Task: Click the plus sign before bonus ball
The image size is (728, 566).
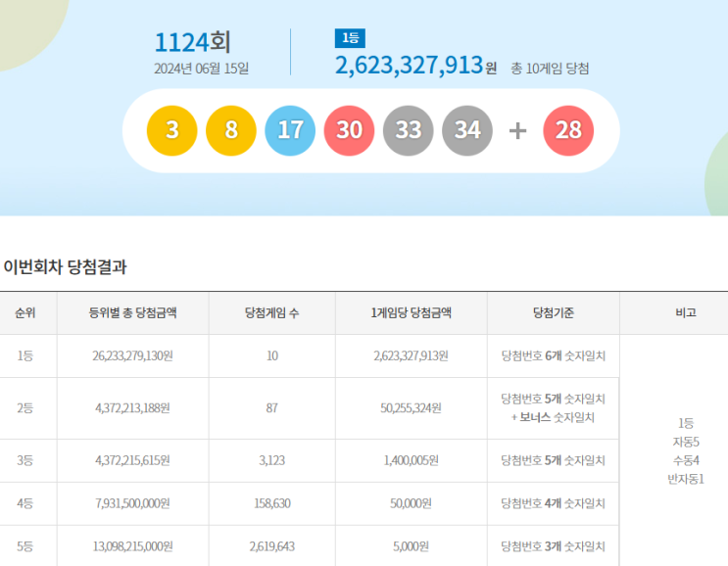Action: point(517,131)
